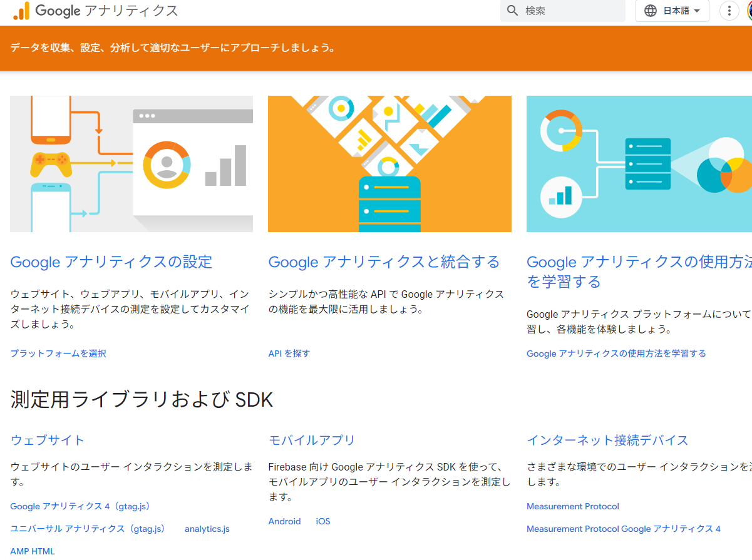Click the analytics.js link
Screen dimensions: 752x560
coord(207,529)
